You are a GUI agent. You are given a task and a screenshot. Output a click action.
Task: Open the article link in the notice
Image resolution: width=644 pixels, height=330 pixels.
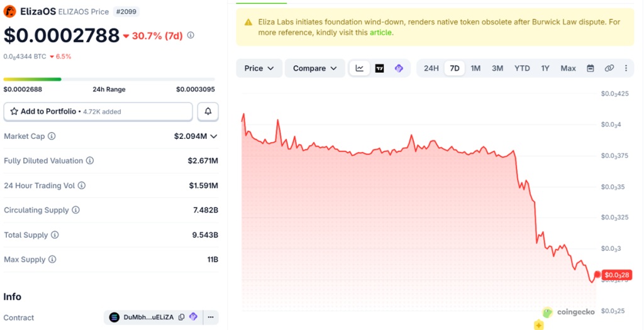tap(380, 33)
